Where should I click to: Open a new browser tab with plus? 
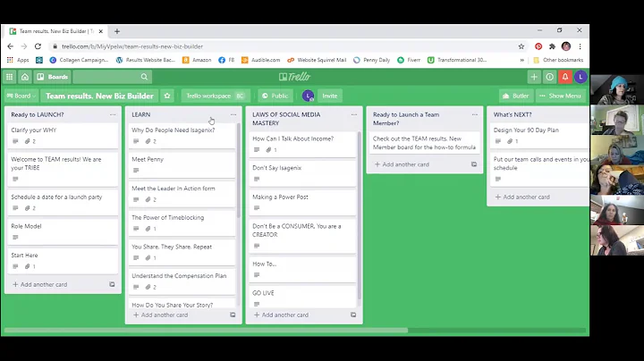tap(117, 31)
